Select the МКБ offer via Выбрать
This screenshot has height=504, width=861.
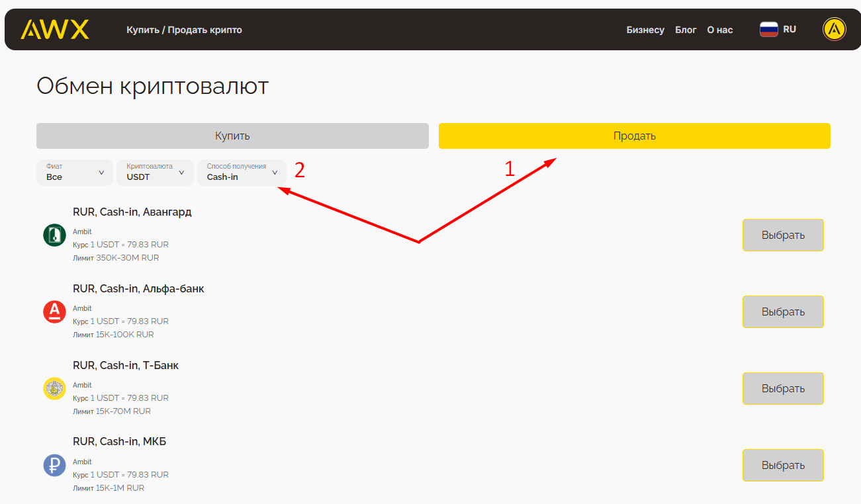(x=783, y=465)
